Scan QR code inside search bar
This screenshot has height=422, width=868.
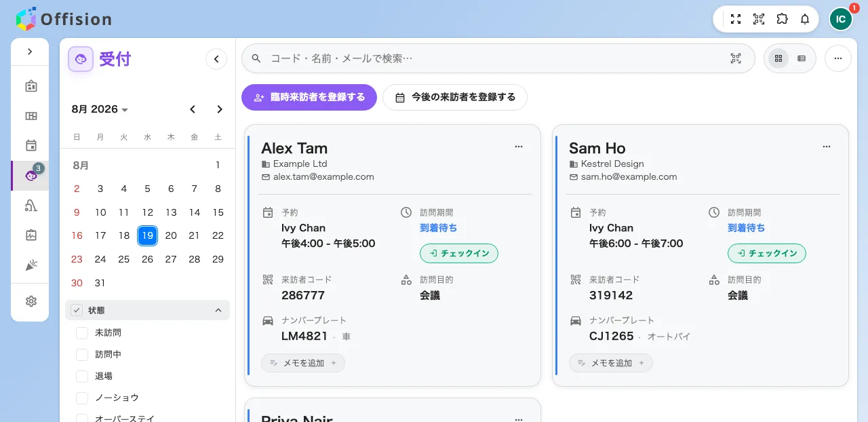[x=736, y=58]
